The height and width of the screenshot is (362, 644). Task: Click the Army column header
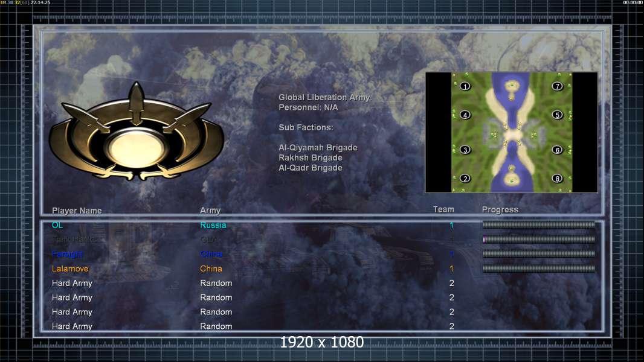210,211
